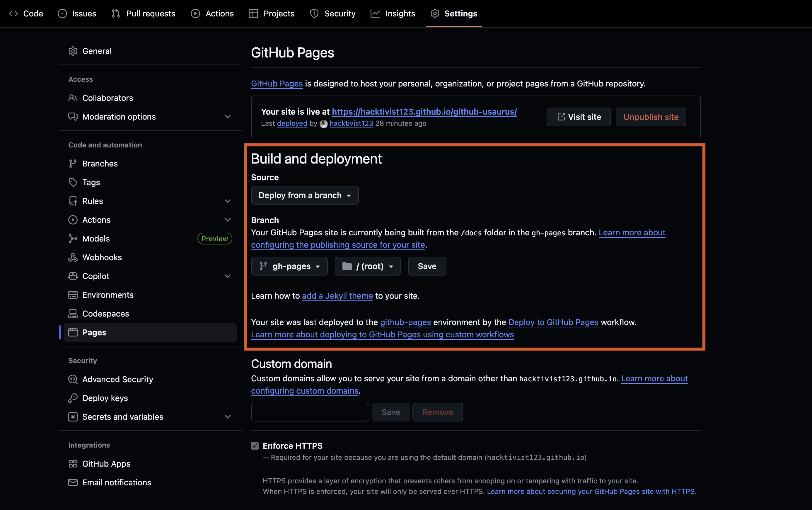Click the Settings gear icon in top nav
Image resolution: width=812 pixels, height=510 pixels.
click(x=435, y=13)
